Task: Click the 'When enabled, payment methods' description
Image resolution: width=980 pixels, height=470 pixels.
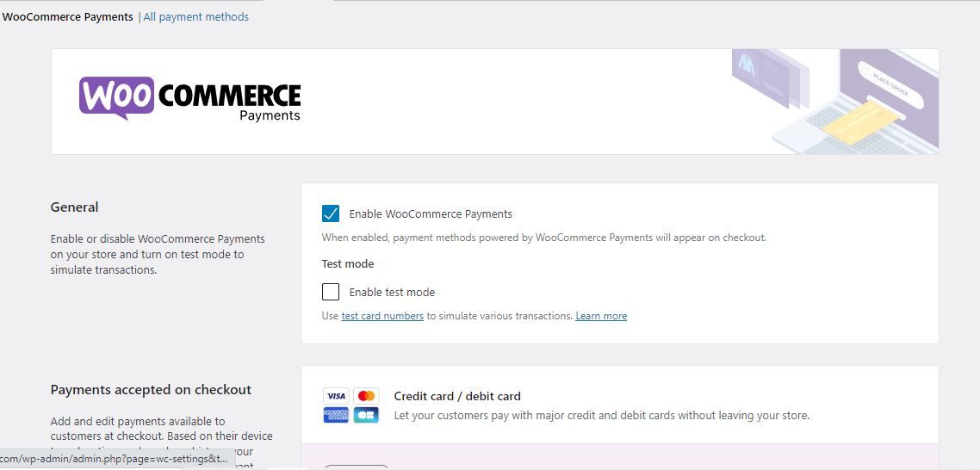Action: click(x=543, y=238)
